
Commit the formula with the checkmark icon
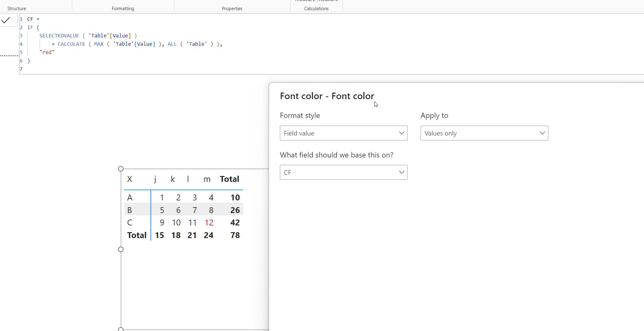click(x=6, y=20)
